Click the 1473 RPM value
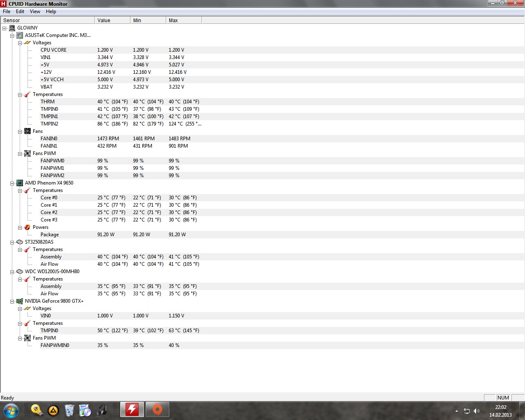Viewport: 525px width, 420px height. pyautogui.click(x=108, y=139)
